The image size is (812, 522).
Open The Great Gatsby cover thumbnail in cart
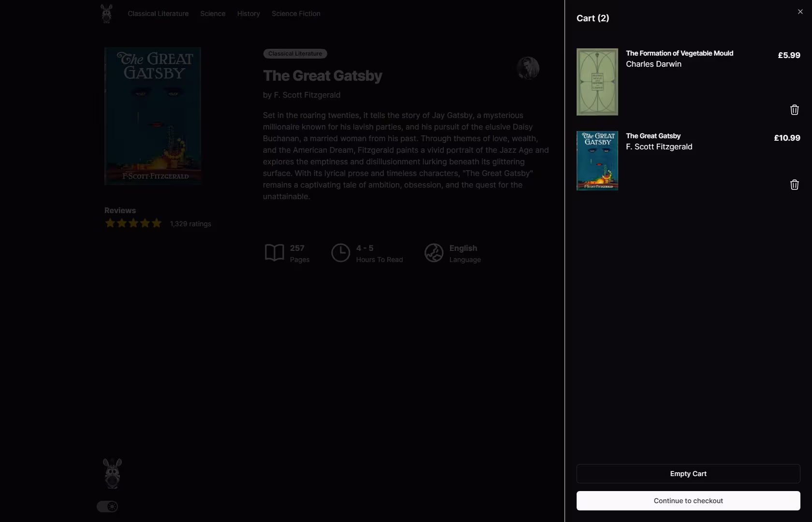pos(597,160)
